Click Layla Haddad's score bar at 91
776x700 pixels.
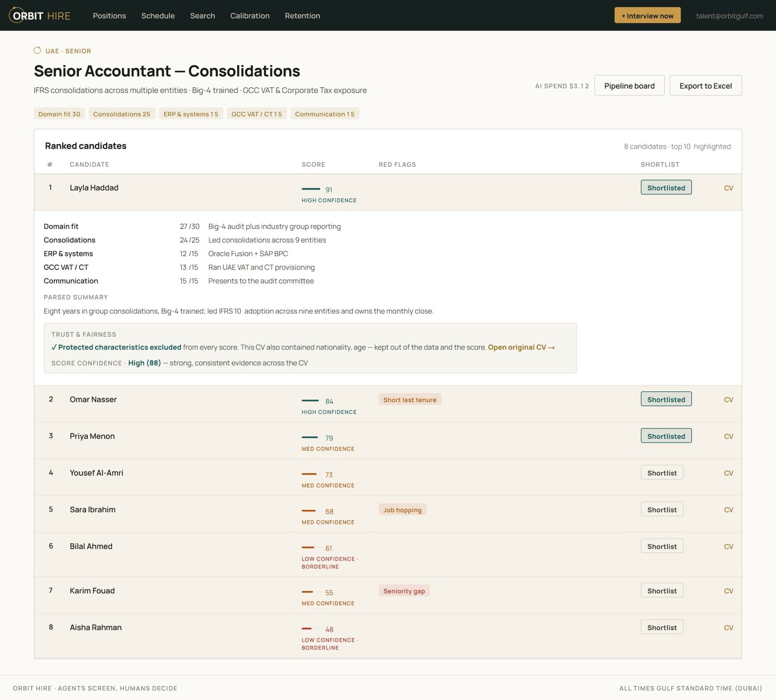[x=311, y=189]
